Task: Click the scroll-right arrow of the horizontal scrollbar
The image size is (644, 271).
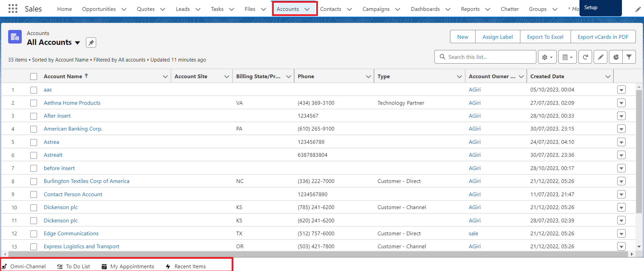Action: coord(632,254)
